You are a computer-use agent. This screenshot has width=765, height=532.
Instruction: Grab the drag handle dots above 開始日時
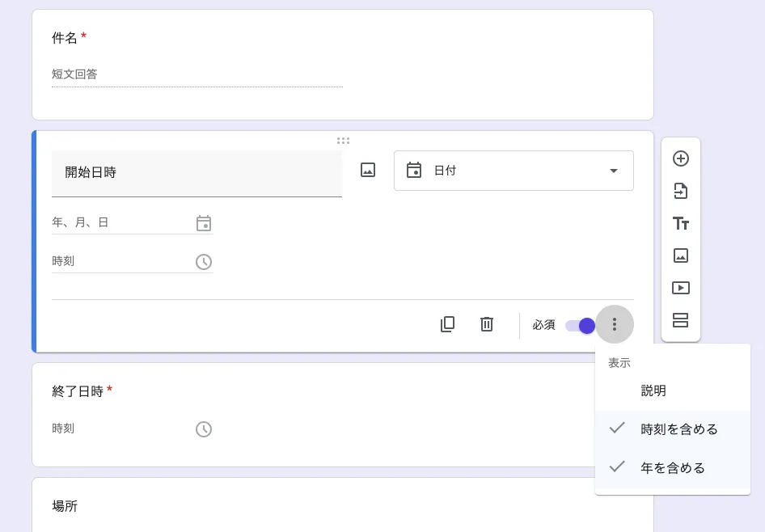click(343, 141)
